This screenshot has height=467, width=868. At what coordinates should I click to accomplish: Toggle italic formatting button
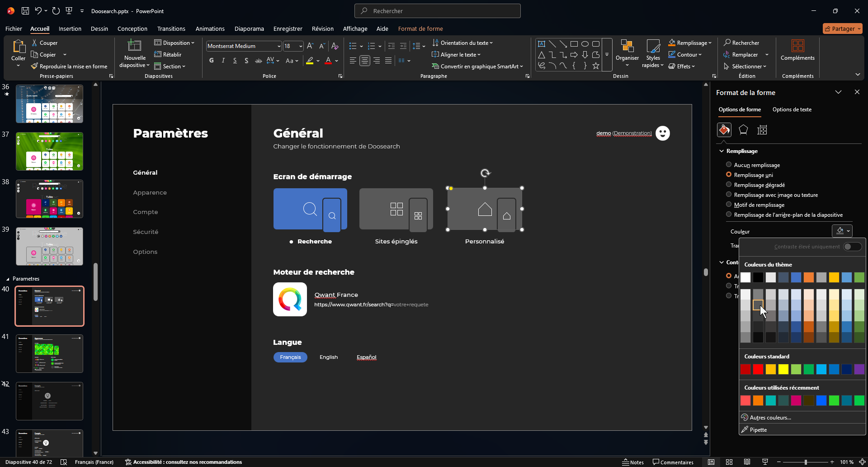223,61
